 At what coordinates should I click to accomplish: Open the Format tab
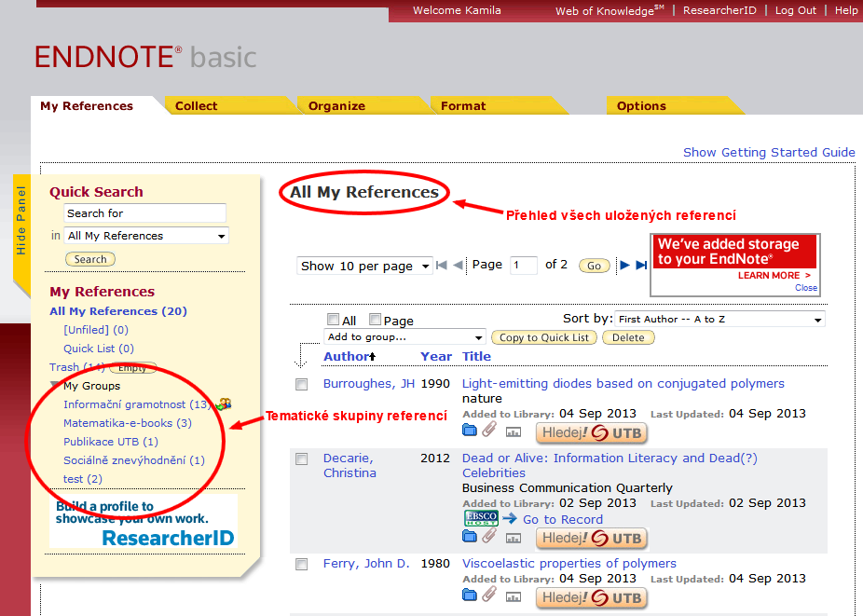pos(463,105)
